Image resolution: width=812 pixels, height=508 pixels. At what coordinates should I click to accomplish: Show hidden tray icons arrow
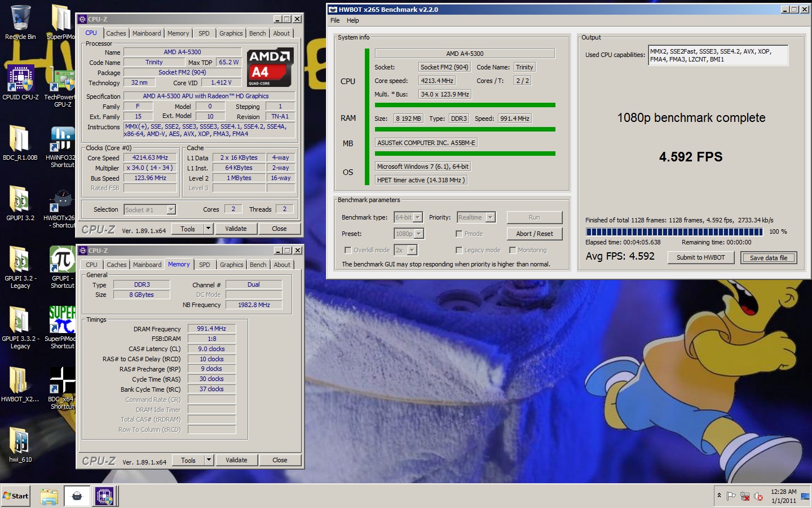(x=719, y=496)
